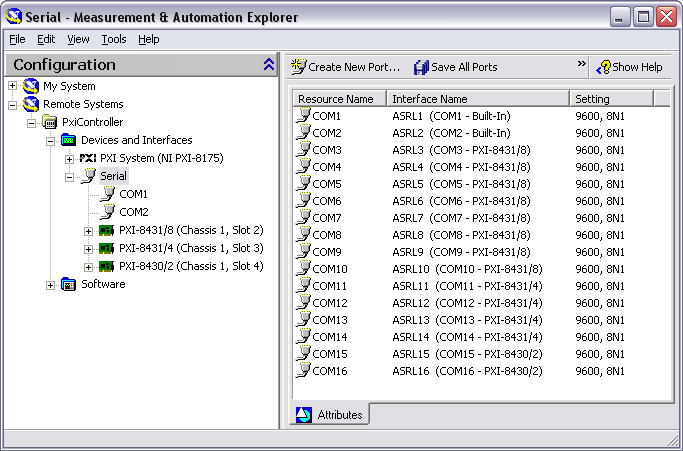Collapse the Devices and Interfaces node
The image size is (683, 451).
click(51, 141)
